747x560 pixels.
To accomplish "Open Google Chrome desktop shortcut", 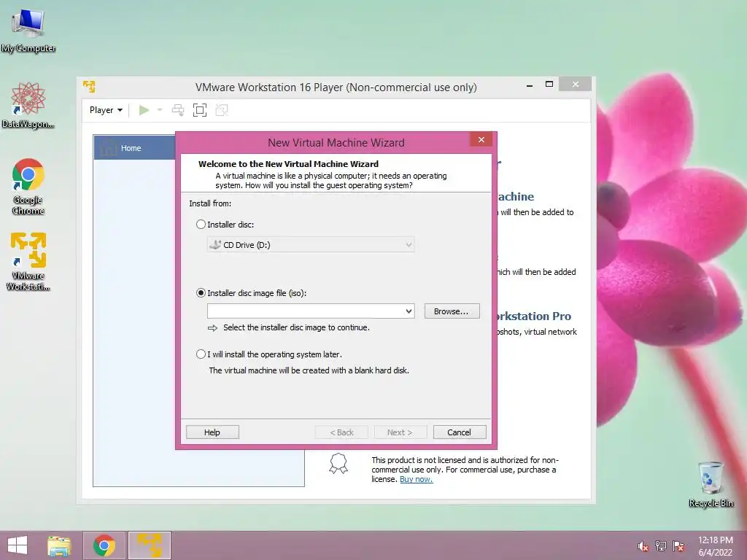I will coord(28,186).
